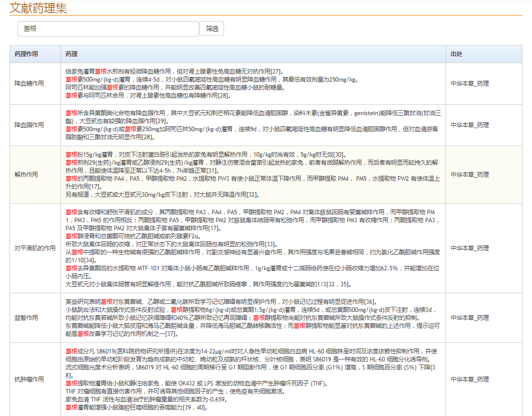Select 中华本草_药理 source in the 对平滑肌的作用 row
The image size is (532, 416).
coord(469,248)
